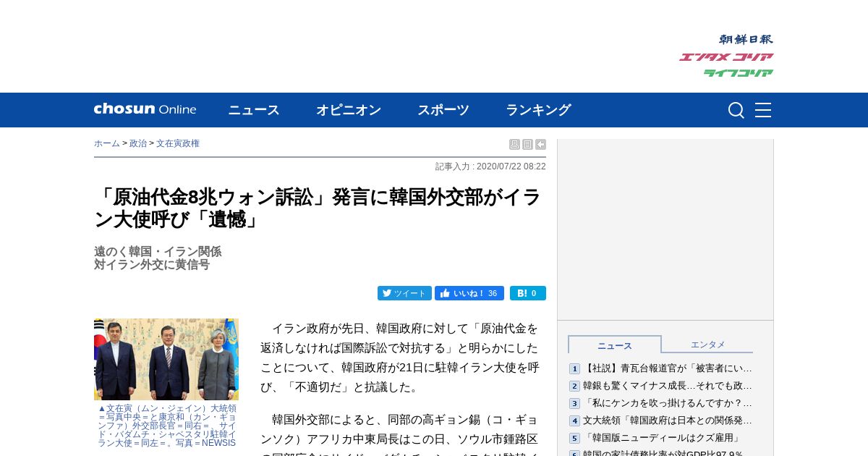
Task: Click the subheading 対イラン外交に黄信号
Action: click(x=152, y=265)
